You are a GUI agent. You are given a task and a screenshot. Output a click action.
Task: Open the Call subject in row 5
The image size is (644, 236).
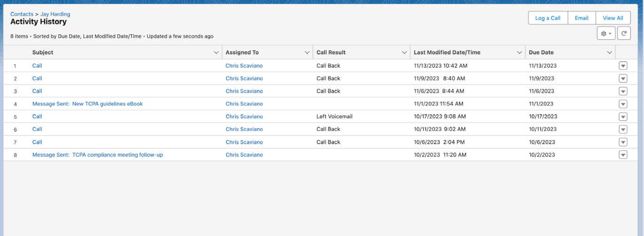coord(37,117)
